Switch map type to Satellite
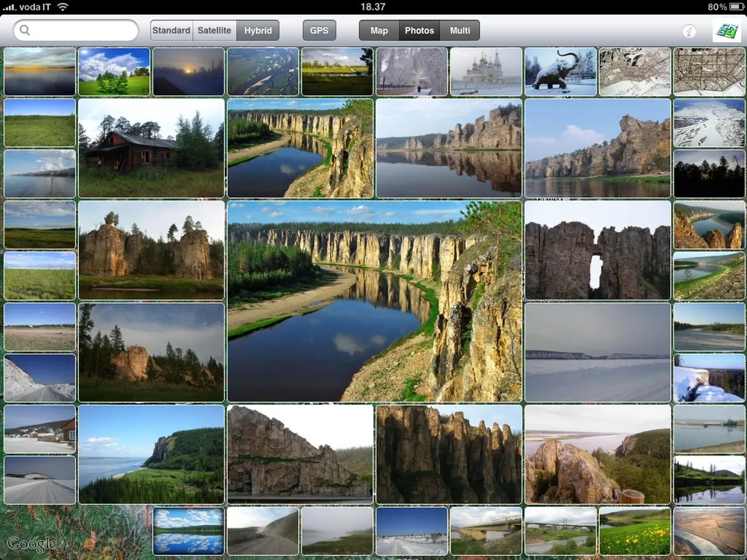The image size is (747, 560). coord(214,30)
